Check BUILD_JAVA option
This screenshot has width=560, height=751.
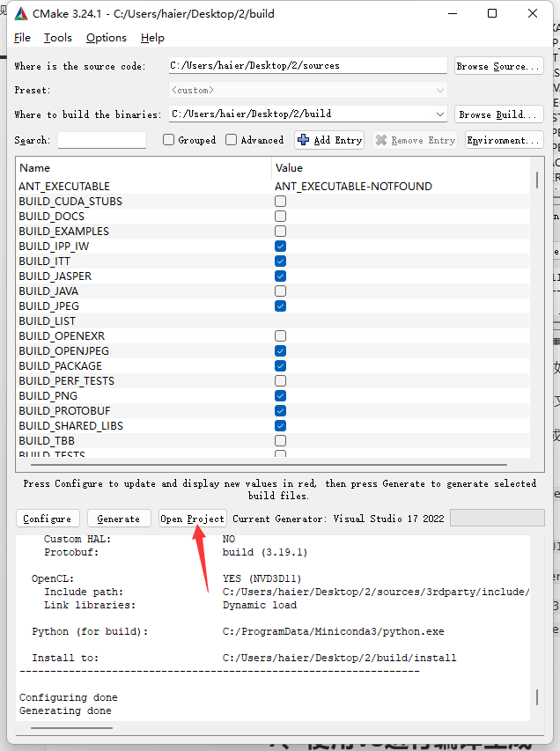[281, 291]
